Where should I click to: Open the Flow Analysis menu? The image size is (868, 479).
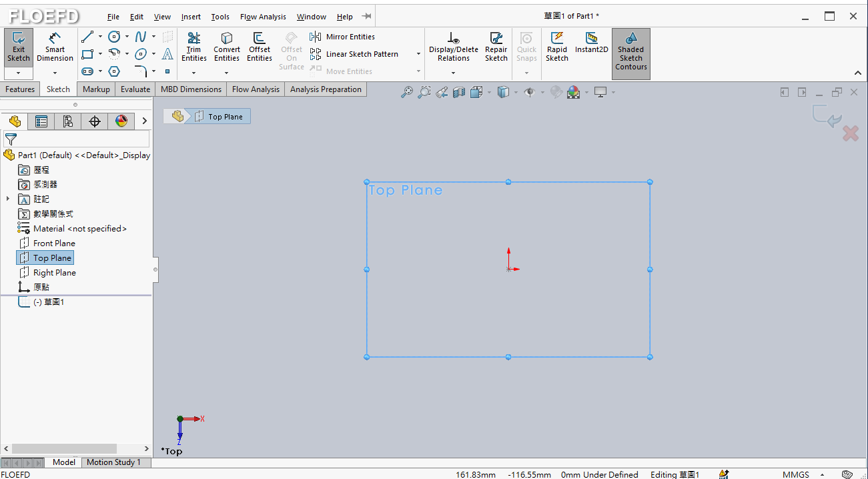263,17
